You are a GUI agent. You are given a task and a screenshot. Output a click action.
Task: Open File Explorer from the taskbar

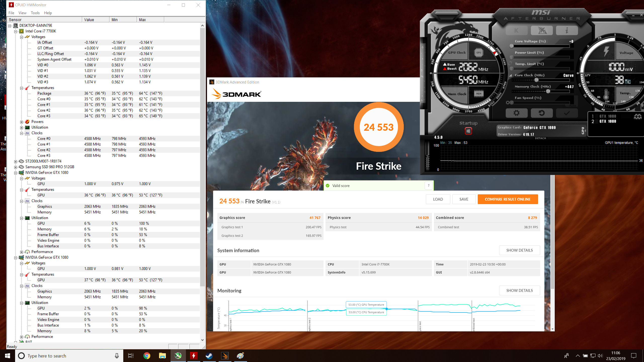[162, 356]
